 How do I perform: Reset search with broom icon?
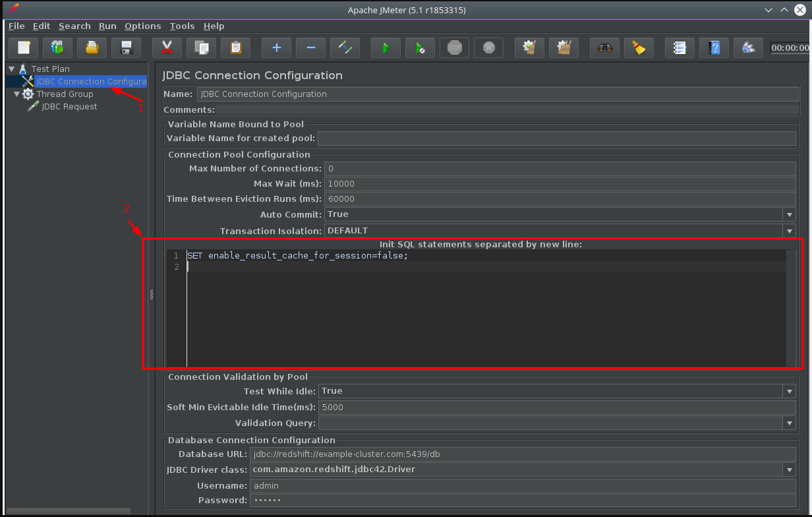coord(639,47)
